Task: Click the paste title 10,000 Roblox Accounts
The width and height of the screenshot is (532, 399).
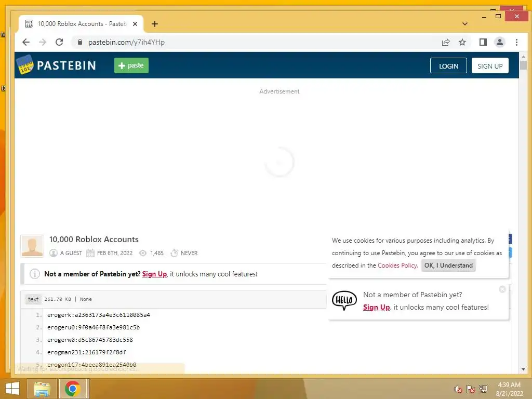Action: (x=94, y=239)
